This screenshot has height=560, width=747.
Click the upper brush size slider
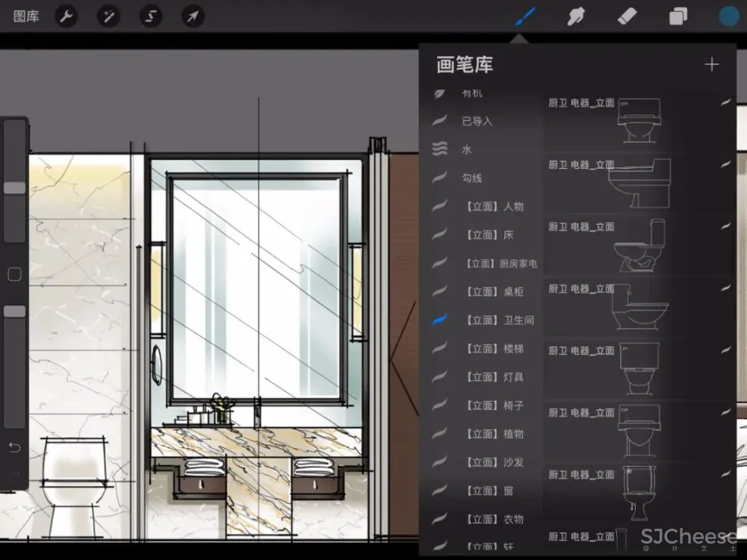tap(14, 188)
